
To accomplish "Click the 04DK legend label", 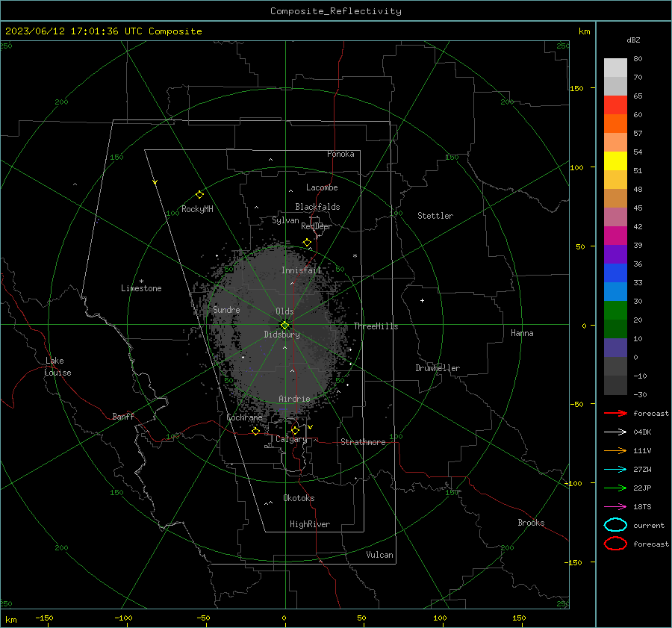I will [x=642, y=432].
